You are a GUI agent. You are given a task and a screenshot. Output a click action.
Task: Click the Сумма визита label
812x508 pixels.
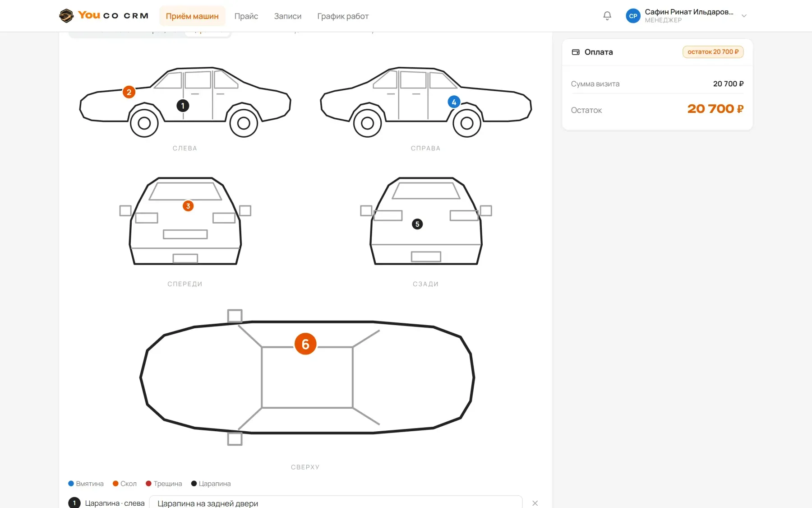595,84
